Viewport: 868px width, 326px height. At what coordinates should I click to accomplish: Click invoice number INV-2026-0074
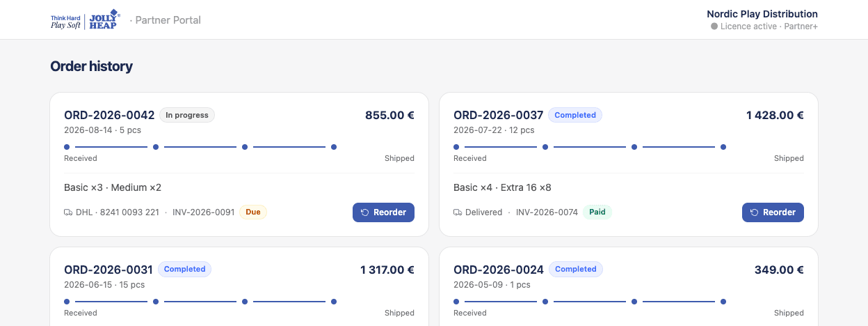pyautogui.click(x=547, y=212)
